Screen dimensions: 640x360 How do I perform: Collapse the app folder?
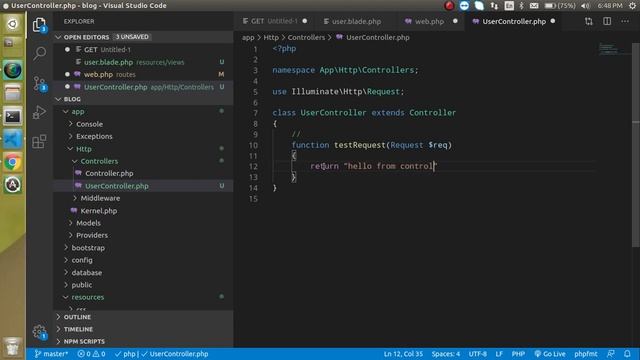143,111
